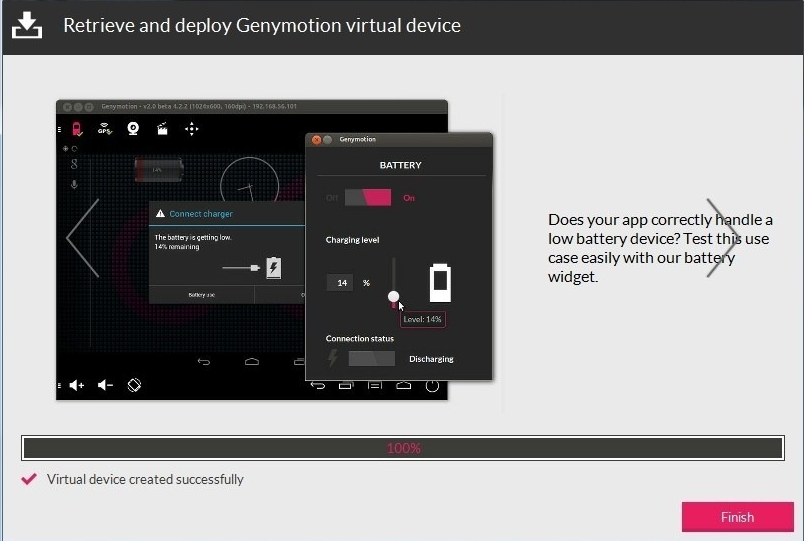This screenshot has height=541, width=804.
Task: Click the camera widget icon in preview toolbar
Action: point(133,129)
